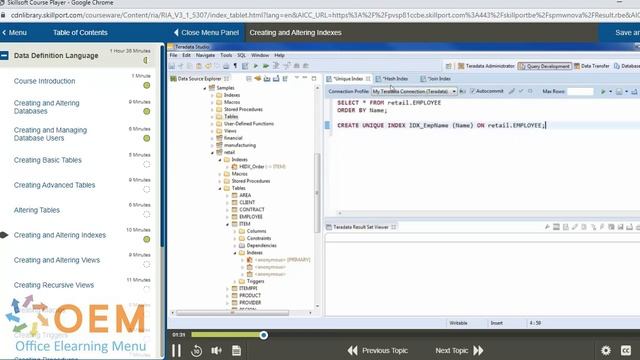Viewport: 640px width, 360px height.
Task: Select the Teradata Result Set Viewer tab
Action: [x=360, y=227]
